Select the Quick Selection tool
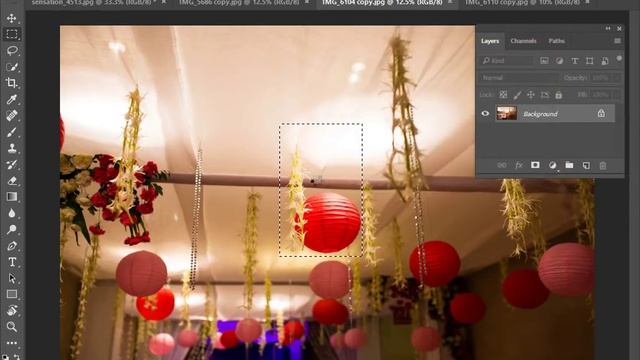The height and width of the screenshot is (360, 640). (x=11, y=67)
